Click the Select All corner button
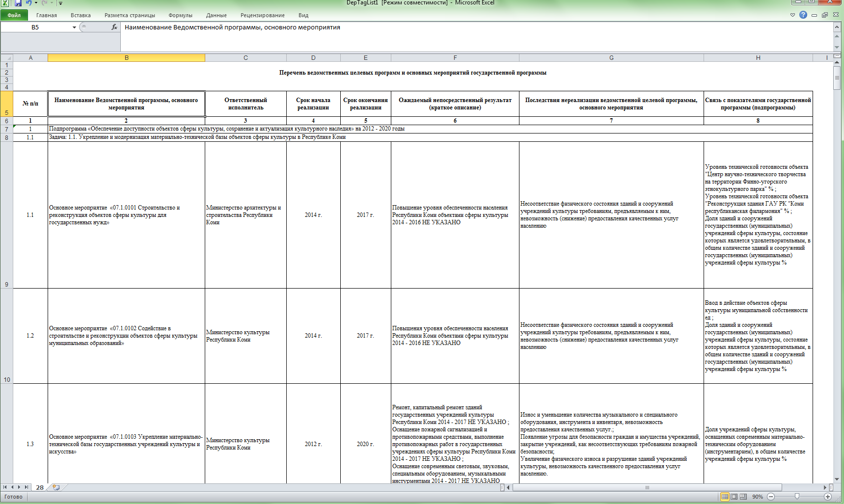844x504 pixels. click(6, 58)
